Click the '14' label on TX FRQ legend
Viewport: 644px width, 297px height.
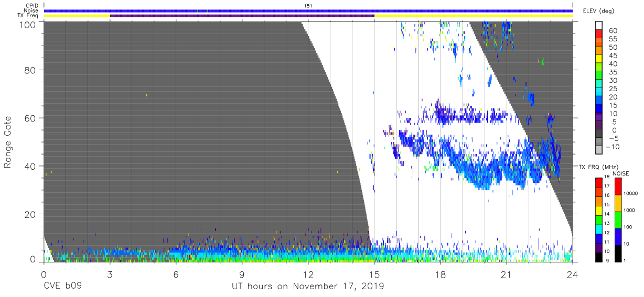point(608,214)
